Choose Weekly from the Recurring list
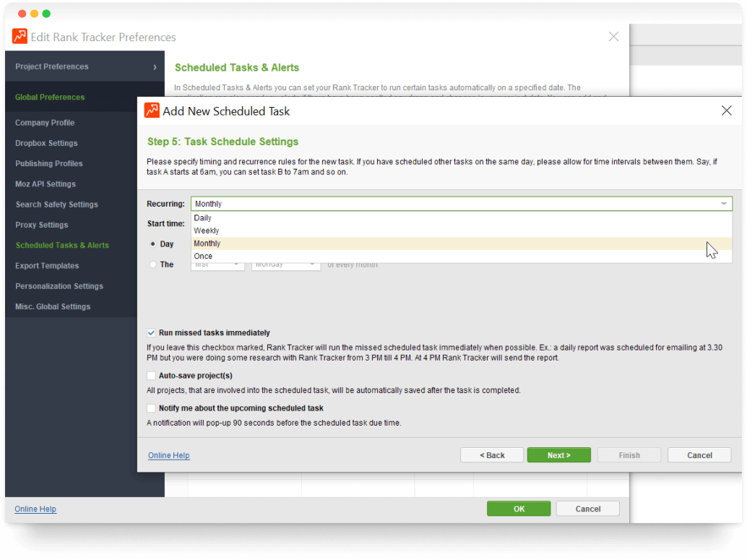This screenshot has width=747, height=560. pyautogui.click(x=461, y=231)
